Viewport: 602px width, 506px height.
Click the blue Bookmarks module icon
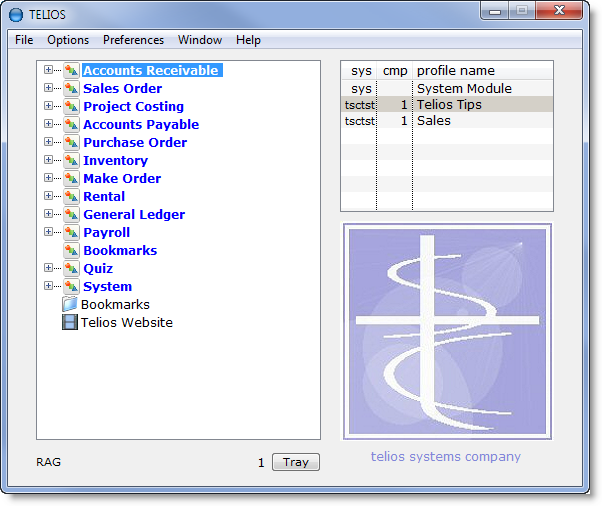click(x=71, y=251)
